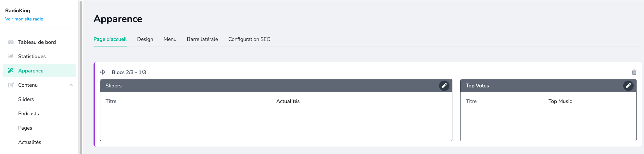Delete the block with the trash icon

(634, 72)
